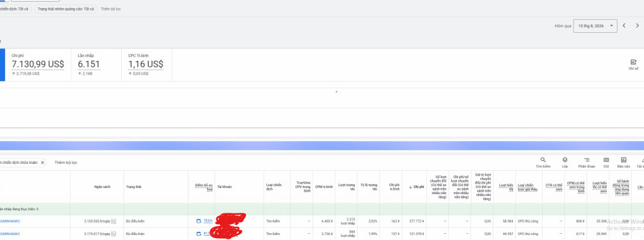Screen dimensions: 644x240
Task: Click the 137 ¥ average cost cell
Action: (391, 233)
